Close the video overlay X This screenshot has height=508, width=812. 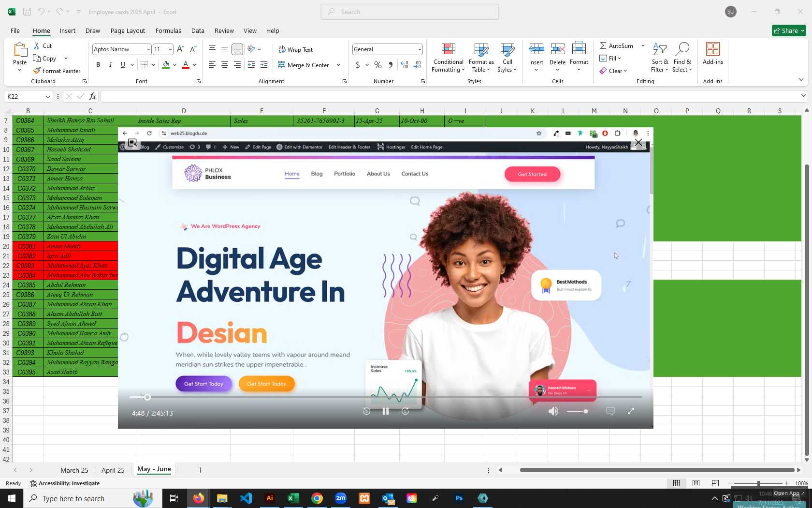click(638, 142)
